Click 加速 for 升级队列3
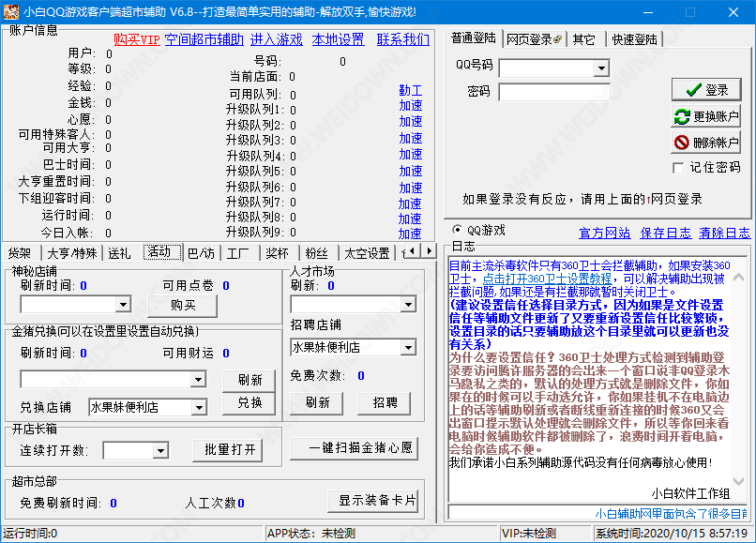Viewport: 756px width, 543px height. (x=410, y=139)
